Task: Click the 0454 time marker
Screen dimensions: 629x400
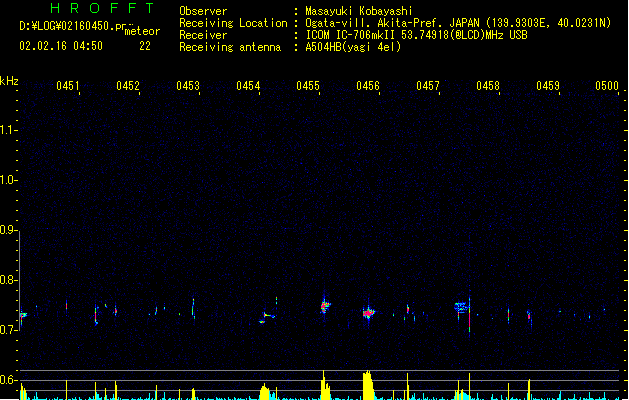Action: coord(248,85)
